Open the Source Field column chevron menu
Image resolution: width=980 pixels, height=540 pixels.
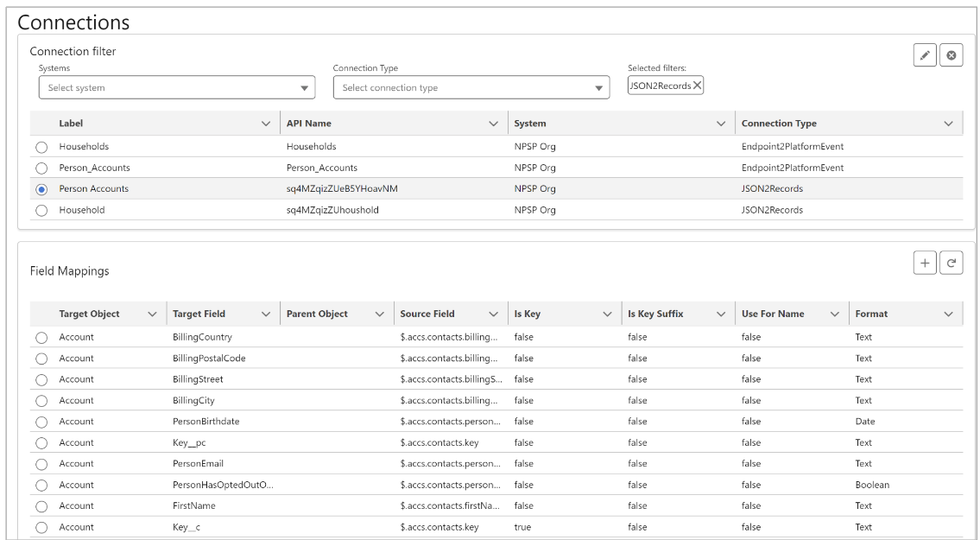493,314
